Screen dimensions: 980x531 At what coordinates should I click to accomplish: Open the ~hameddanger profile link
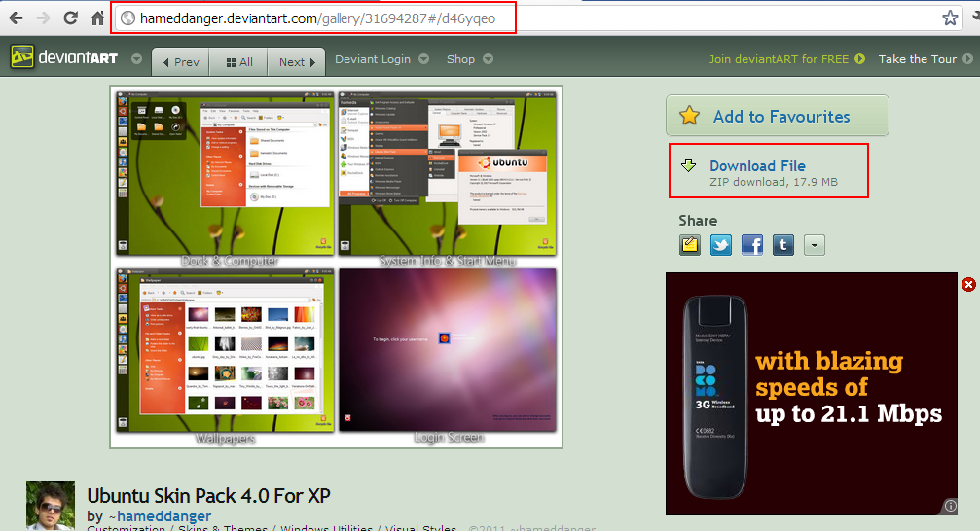coord(160,516)
